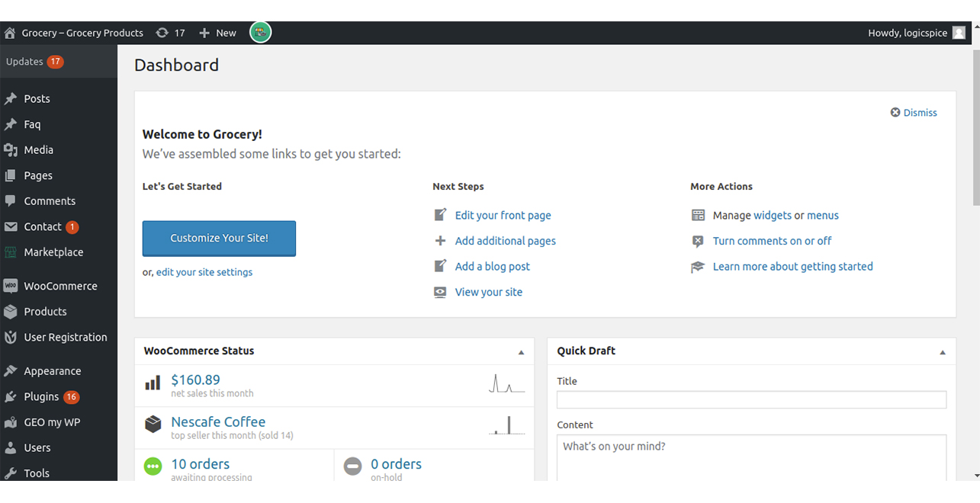Select the Plugins icon in the sidebar
The height and width of the screenshot is (503, 980).
(x=11, y=397)
